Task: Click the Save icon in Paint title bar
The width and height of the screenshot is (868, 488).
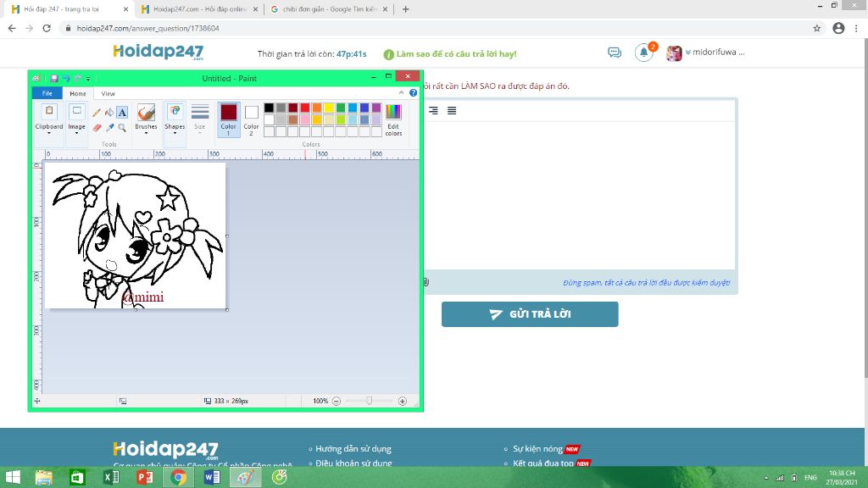Action: pos(53,78)
